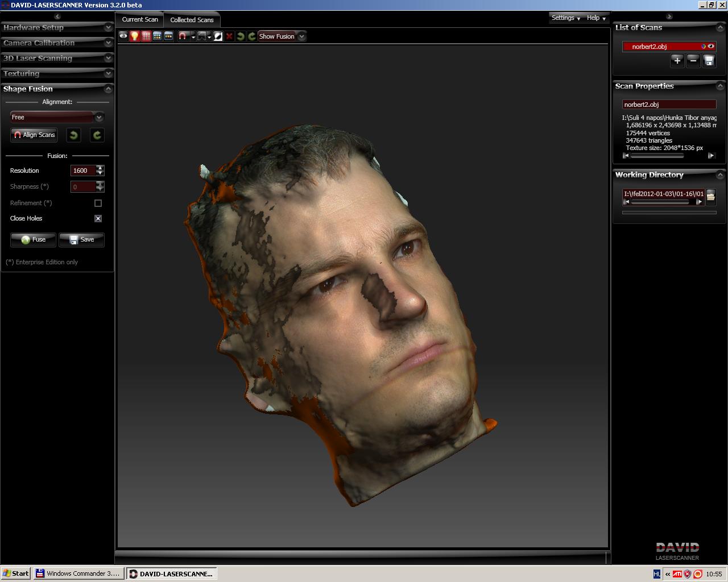Toggle the light bulb lighting icon
Viewport: 728px width, 582px height.
(134, 36)
